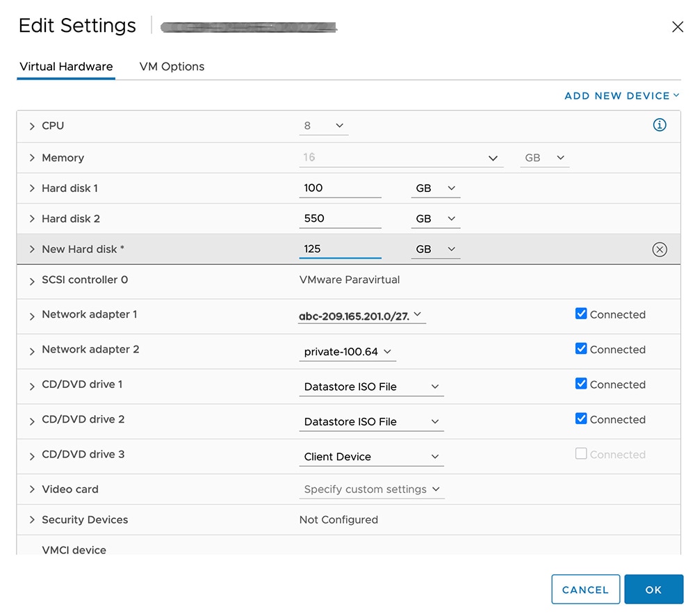This screenshot has height=616, width=695.
Task: Click the CPU info icon
Action: click(x=660, y=125)
